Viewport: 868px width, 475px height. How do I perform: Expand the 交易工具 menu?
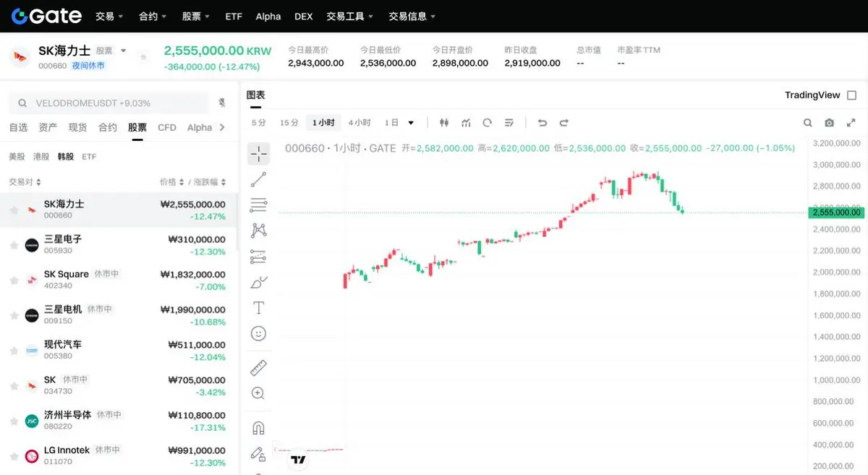[350, 16]
